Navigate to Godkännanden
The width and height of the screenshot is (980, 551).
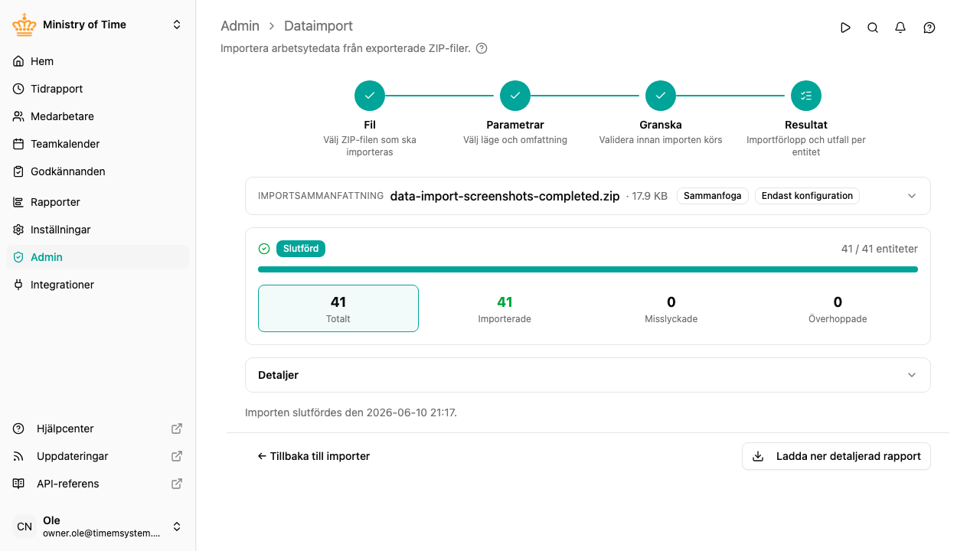97,171
